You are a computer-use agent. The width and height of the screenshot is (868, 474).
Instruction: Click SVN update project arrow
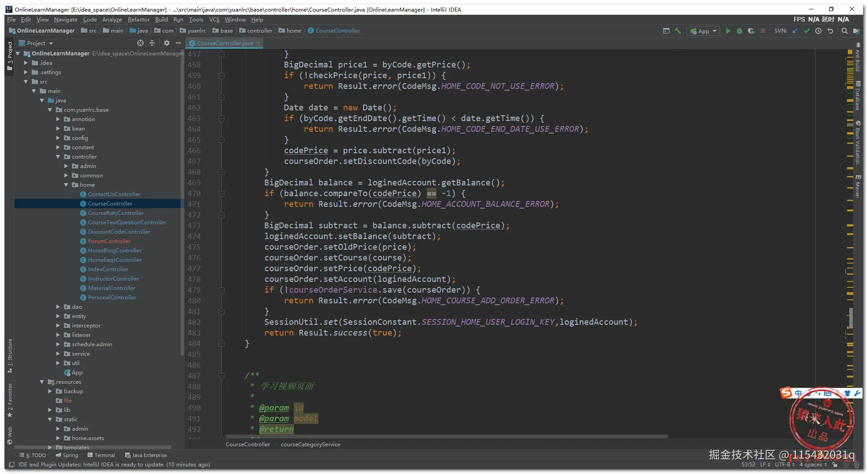tap(795, 31)
